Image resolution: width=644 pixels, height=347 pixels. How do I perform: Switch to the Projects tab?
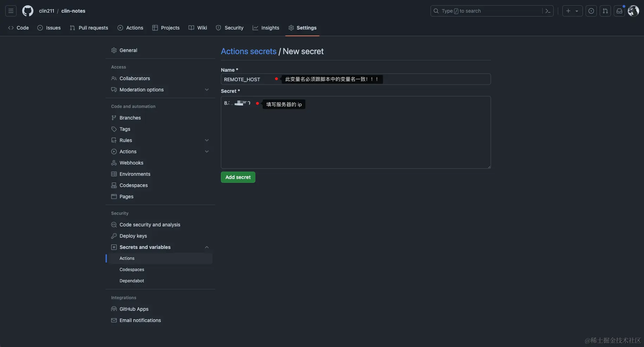pyautogui.click(x=166, y=28)
